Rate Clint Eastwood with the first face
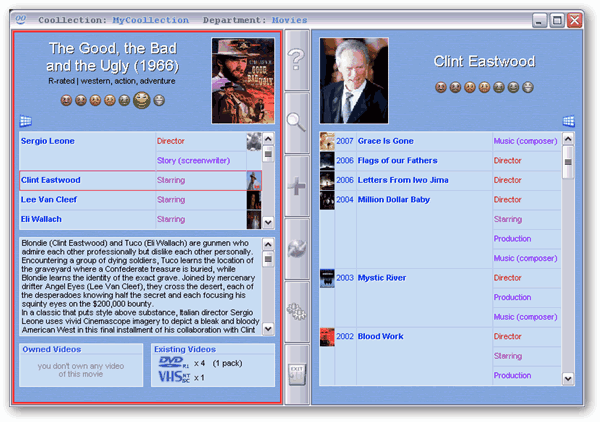This screenshot has height=422, width=600. pyautogui.click(x=441, y=88)
